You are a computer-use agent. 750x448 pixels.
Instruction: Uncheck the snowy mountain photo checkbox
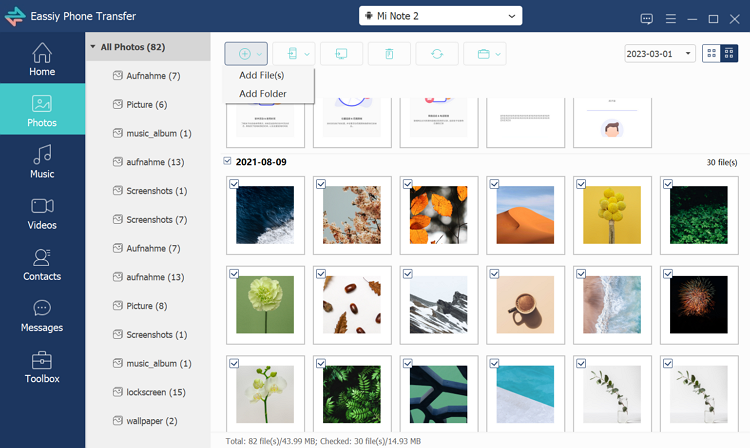coord(408,274)
